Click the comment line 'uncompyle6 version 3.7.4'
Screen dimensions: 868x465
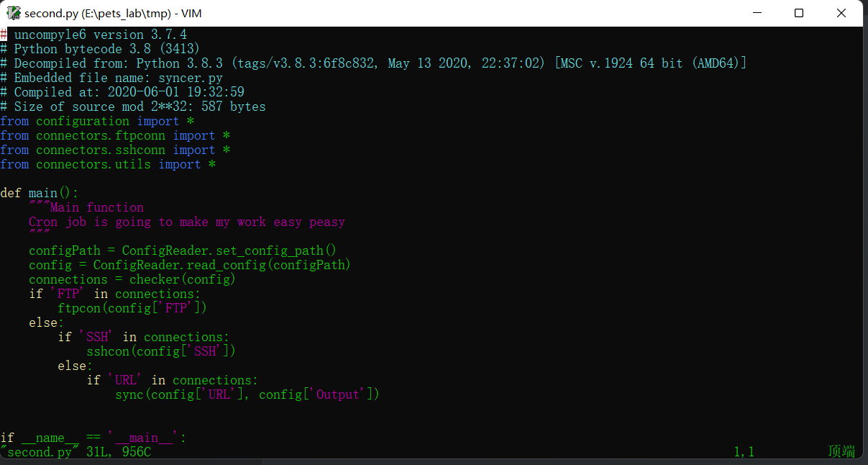click(93, 35)
